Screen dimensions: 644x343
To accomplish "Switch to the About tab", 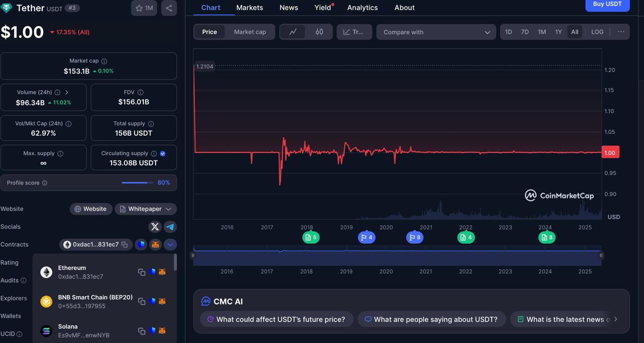I will 405,8.
